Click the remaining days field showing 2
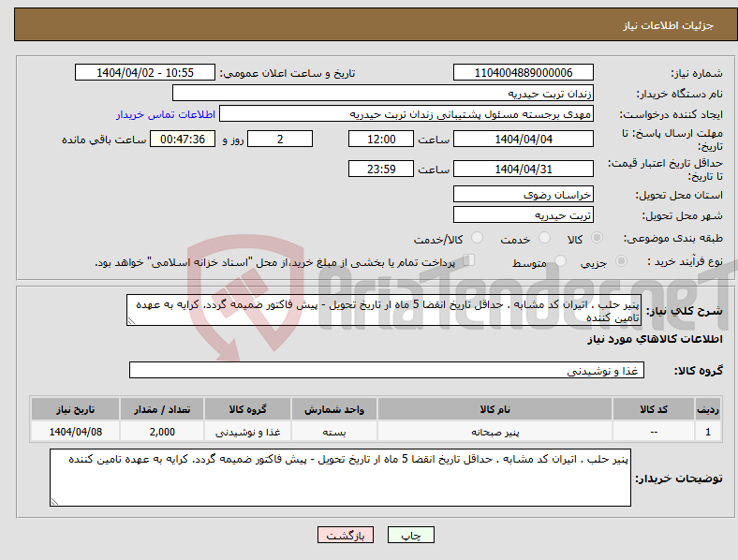 tap(280, 139)
